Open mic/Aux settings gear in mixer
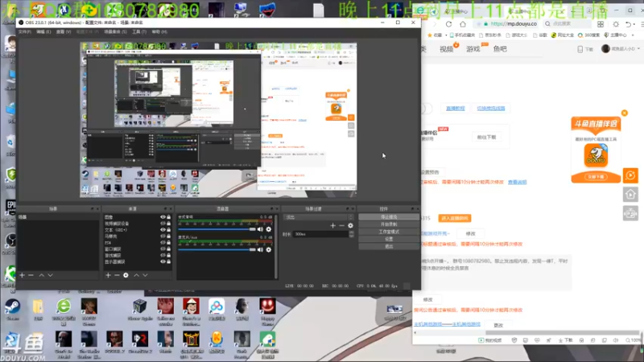This screenshot has height=362, width=644. 269,249
